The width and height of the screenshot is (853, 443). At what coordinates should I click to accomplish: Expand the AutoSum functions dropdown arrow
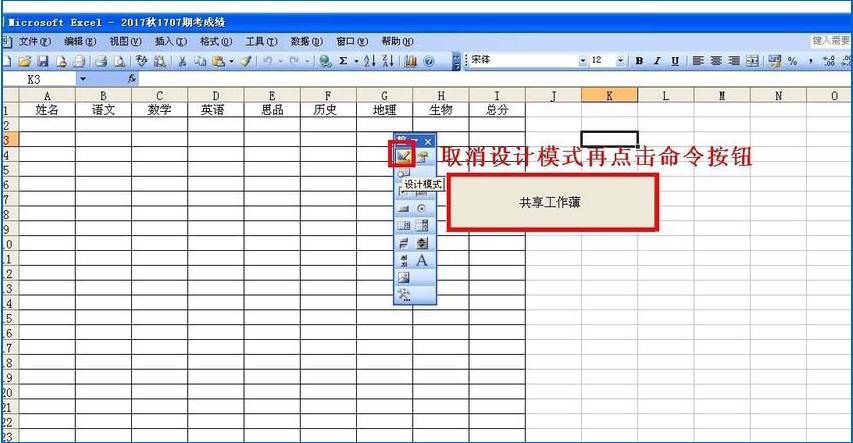[356, 61]
